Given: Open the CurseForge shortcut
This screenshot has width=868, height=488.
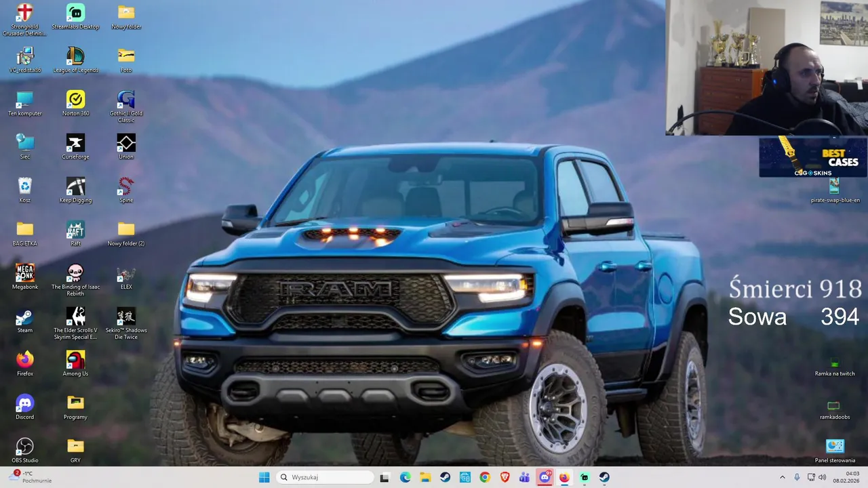Looking at the screenshot, I should [75, 146].
